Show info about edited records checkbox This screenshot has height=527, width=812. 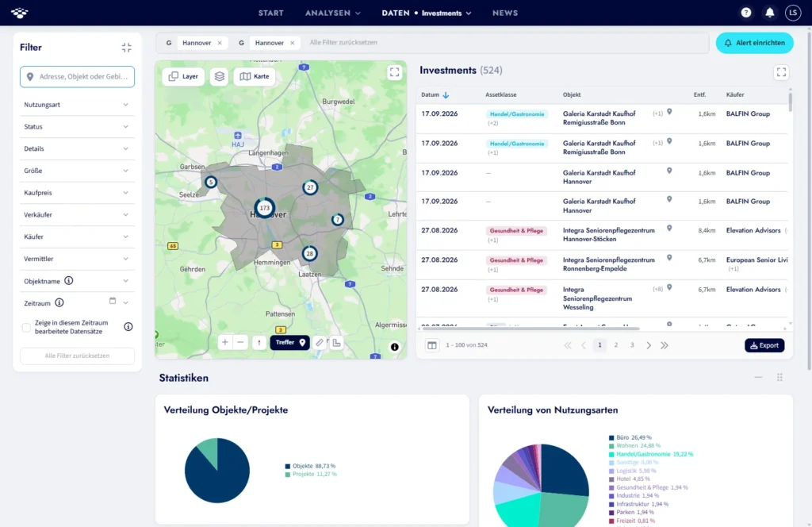[128, 326]
